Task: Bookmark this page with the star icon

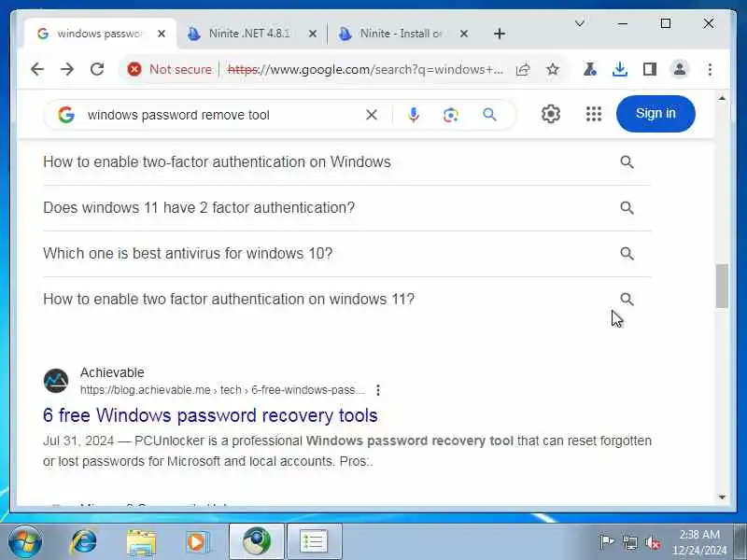Action: [x=553, y=69]
